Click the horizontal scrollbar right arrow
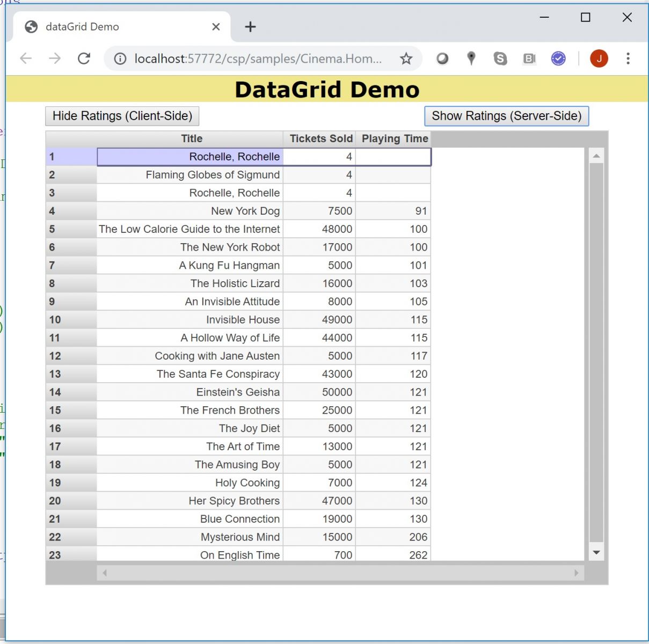This screenshot has height=644, width=649. (x=577, y=573)
